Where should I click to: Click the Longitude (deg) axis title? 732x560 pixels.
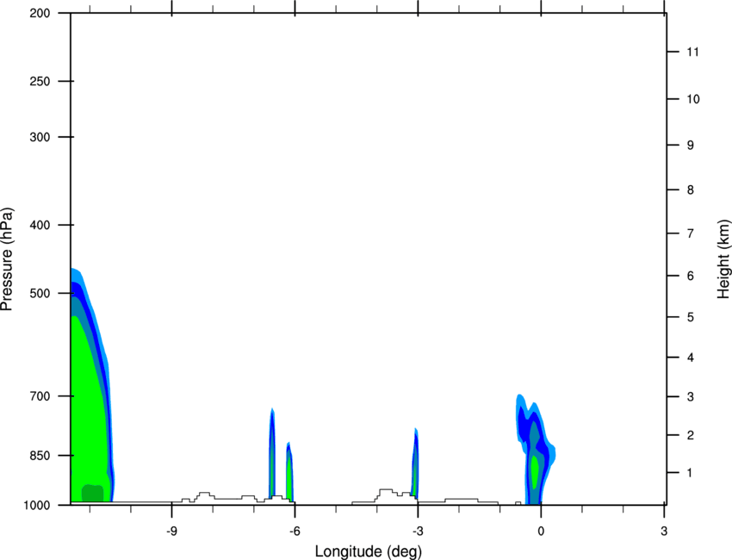tap(369, 551)
